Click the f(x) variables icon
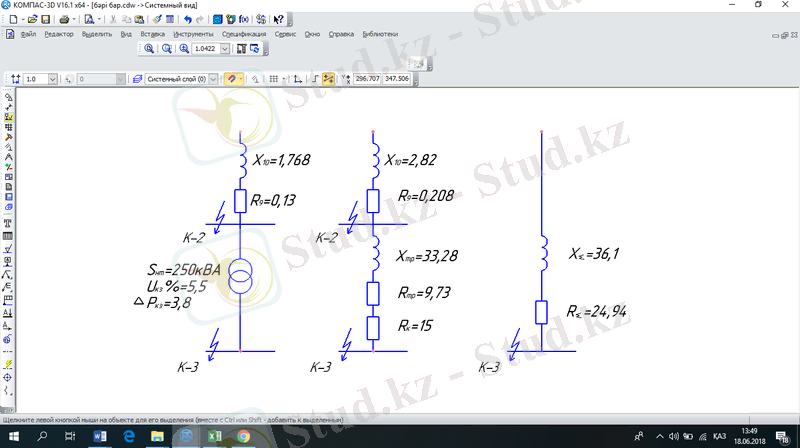This screenshot has width=800, height=448. pyautogui.click(x=245, y=19)
